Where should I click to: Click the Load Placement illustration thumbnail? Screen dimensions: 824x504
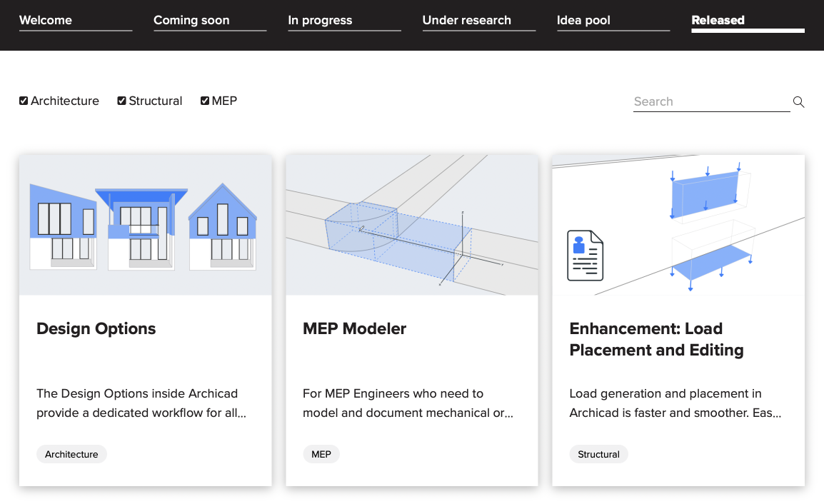pos(678,225)
